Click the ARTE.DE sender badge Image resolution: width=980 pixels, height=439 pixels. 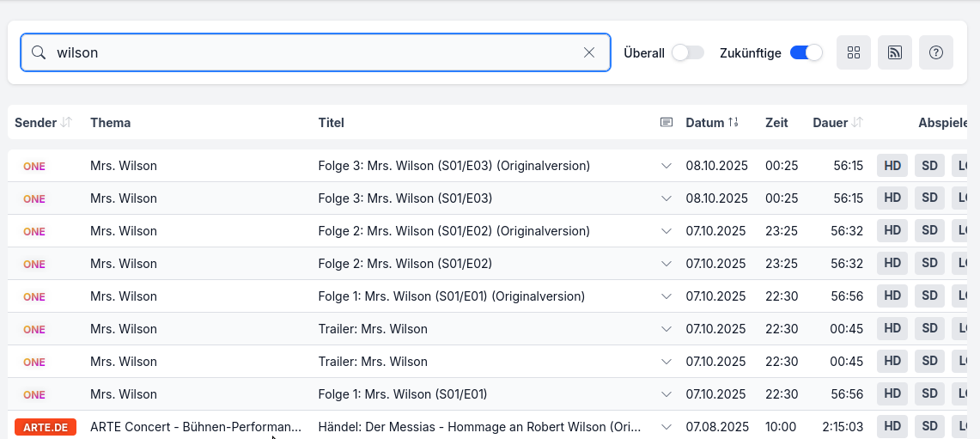[x=46, y=427]
